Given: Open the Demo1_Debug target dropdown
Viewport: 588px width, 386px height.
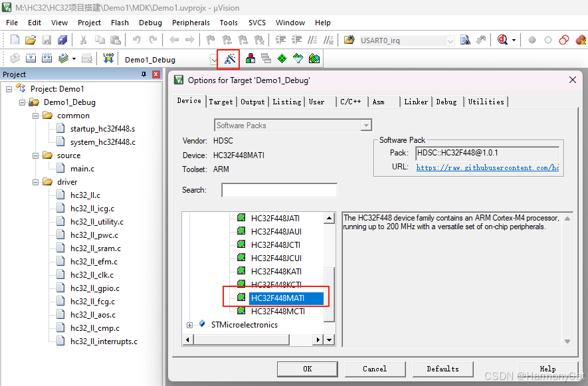Looking at the screenshot, I should pyautogui.click(x=214, y=60).
